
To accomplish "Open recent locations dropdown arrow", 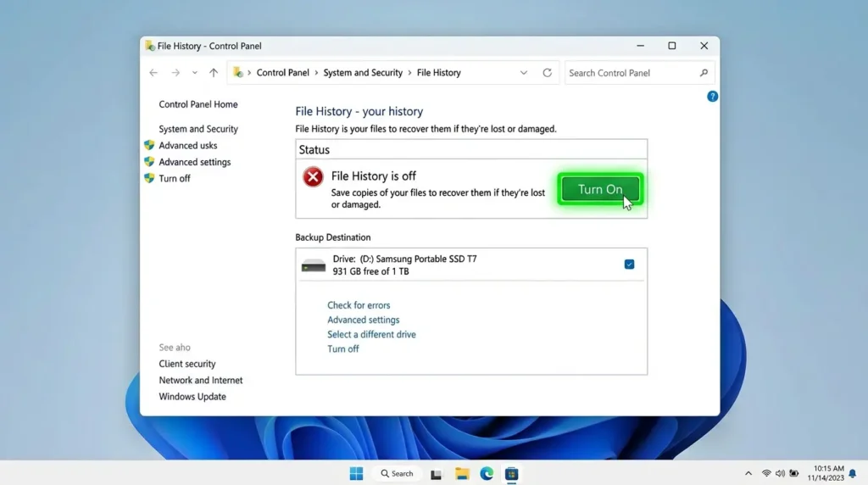I will (x=194, y=73).
